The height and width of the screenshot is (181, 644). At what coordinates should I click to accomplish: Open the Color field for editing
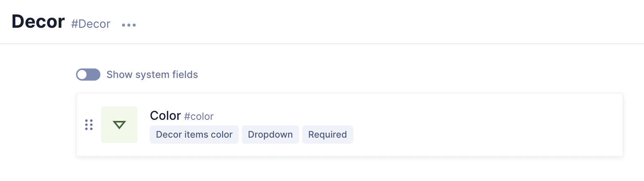pyautogui.click(x=165, y=116)
